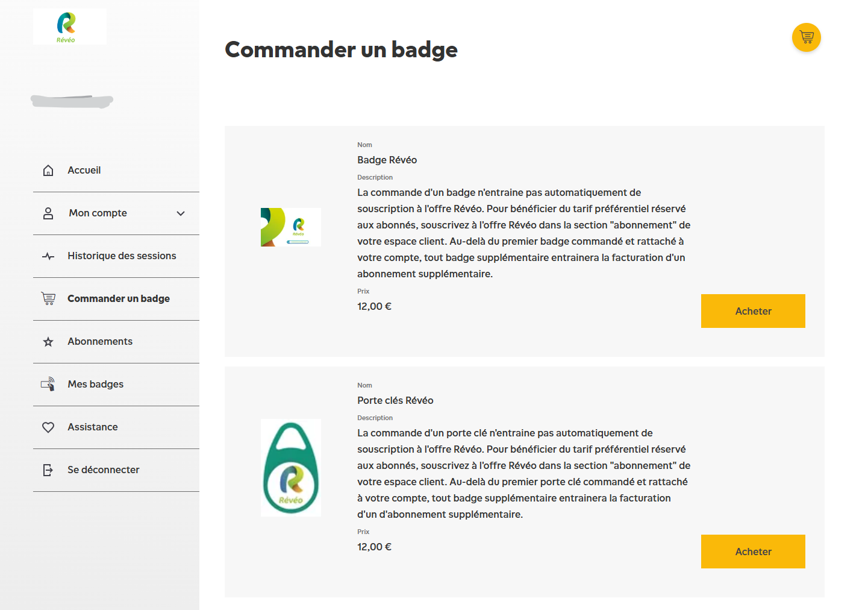Screen dimensions: 868x610
Task: Click the heart icon beside Assistance
Action: (x=48, y=427)
